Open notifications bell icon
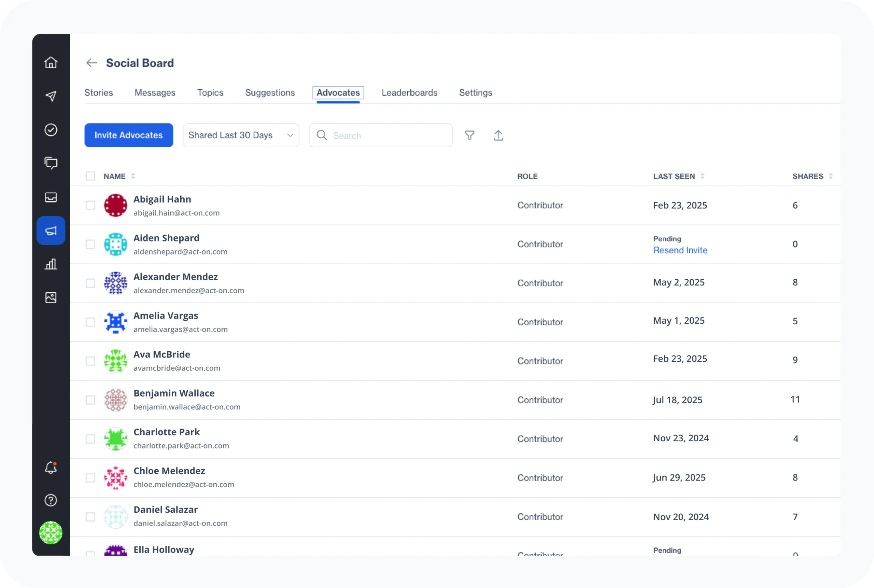The height and width of the screenshot is (588, 874). click(x=51, y=467)
